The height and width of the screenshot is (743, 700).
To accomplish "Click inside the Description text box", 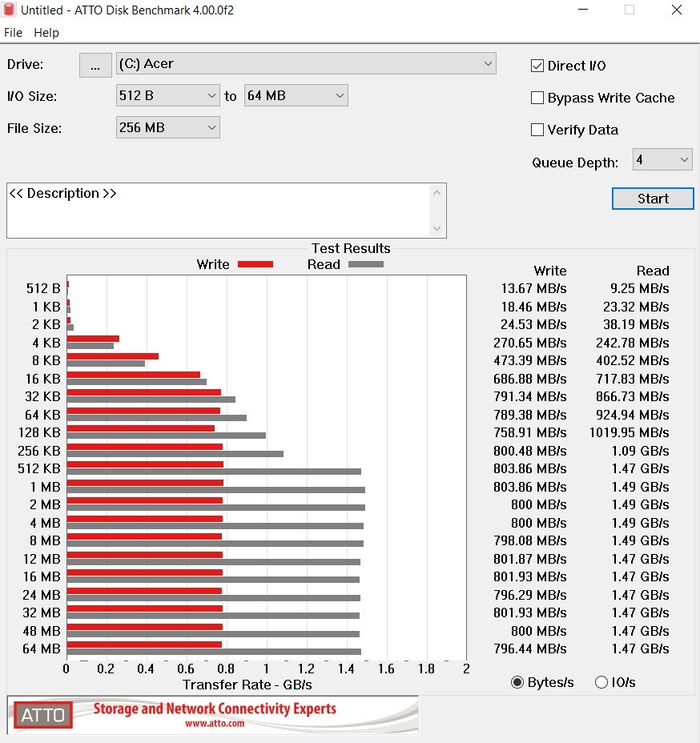I will point(218,211).
